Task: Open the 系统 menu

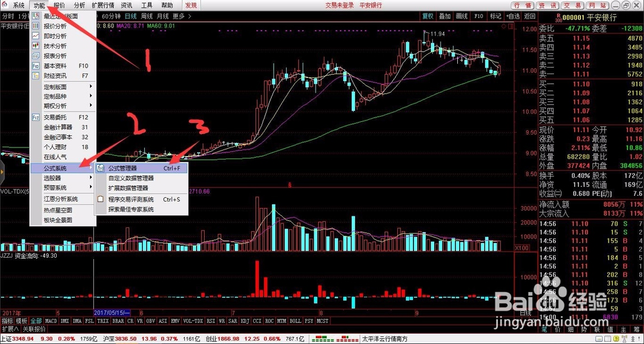Action: (19, 5)
